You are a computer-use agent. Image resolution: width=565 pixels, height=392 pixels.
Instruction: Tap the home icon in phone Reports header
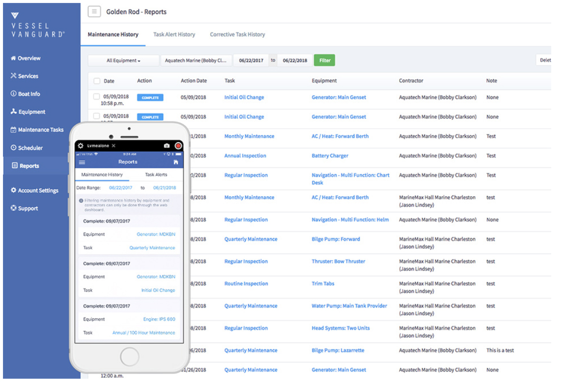tap(176, 162)
